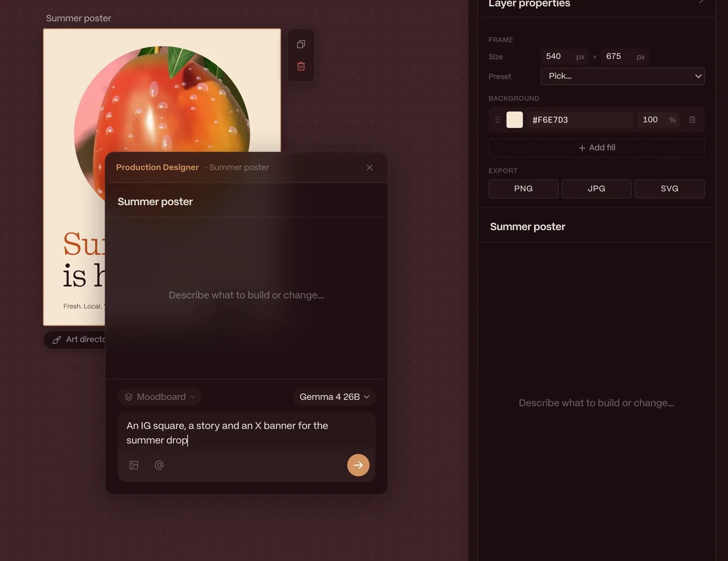
Task: Select the Summer poster frame title label
Action: click(79, 18)
